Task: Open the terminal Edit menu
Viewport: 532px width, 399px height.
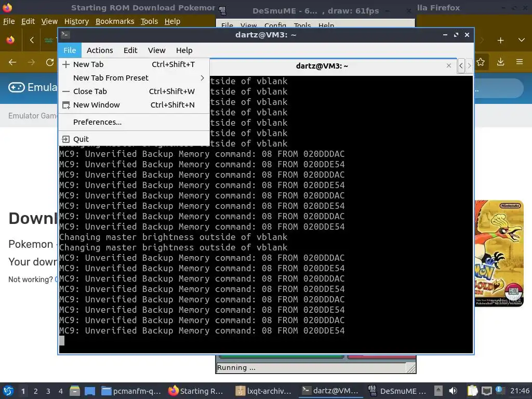Action: tap(130, 50)
